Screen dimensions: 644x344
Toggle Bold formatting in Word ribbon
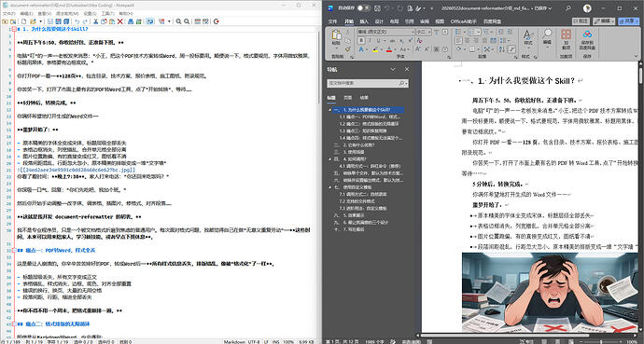361,41
